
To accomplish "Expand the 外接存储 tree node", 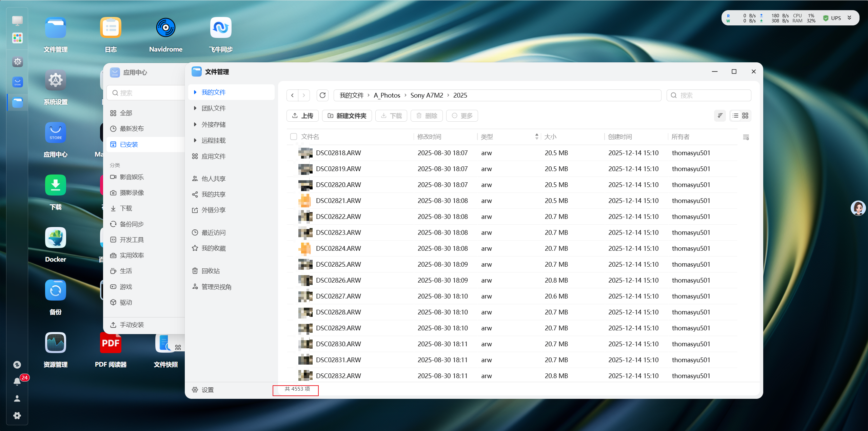I will pos(195,124).
